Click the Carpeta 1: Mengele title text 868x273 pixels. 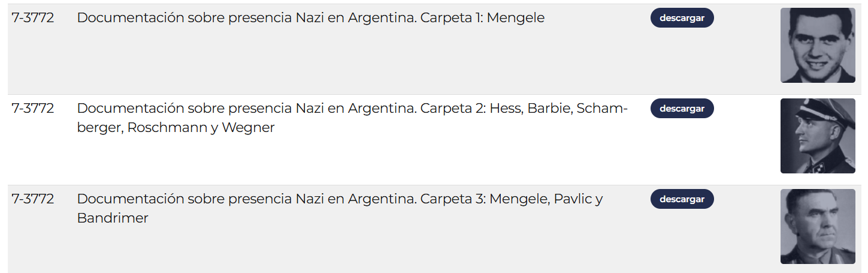(x=310, y=18)
